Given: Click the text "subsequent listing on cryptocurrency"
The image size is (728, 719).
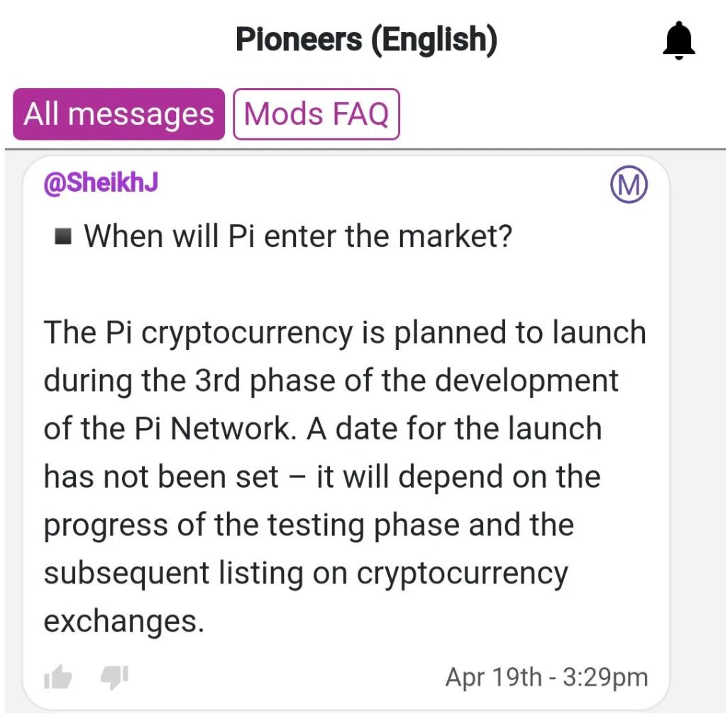Looking at the screenshot, I should (x=306, y=574).
